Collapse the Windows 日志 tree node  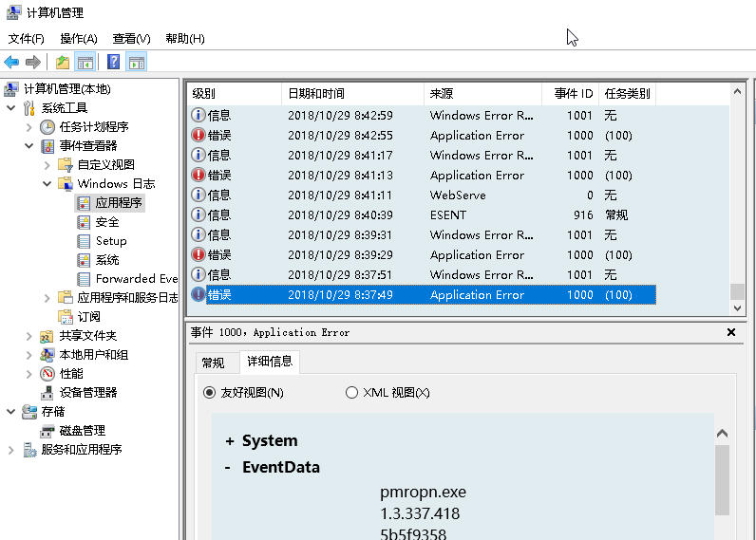pyautogui.click(x=47, y=183)
